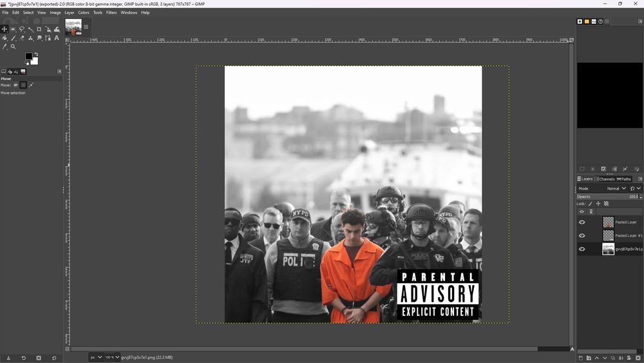This screenshot has width=644, height=363.
Task: Open the canvas navigation preview button
Action: click(x=572, y=349)
